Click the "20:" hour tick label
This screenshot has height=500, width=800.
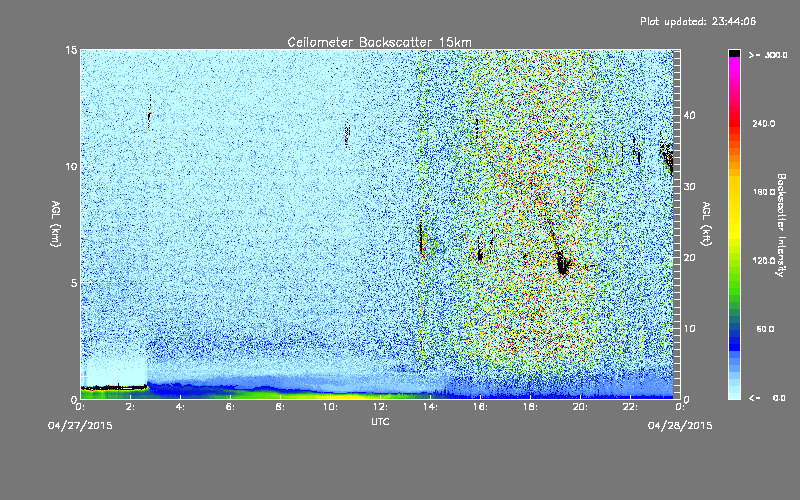point(580,407)
